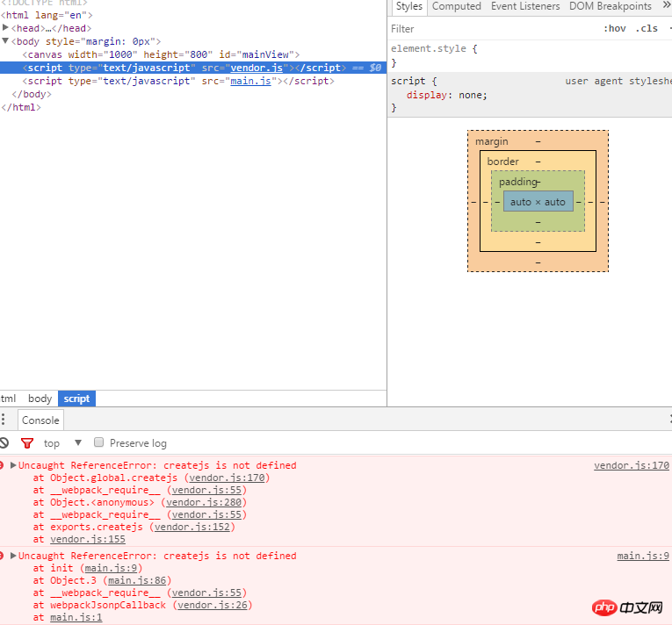Open the console drawer three-dot menu
The image size is (672, 625).
[x=3, y=420]
